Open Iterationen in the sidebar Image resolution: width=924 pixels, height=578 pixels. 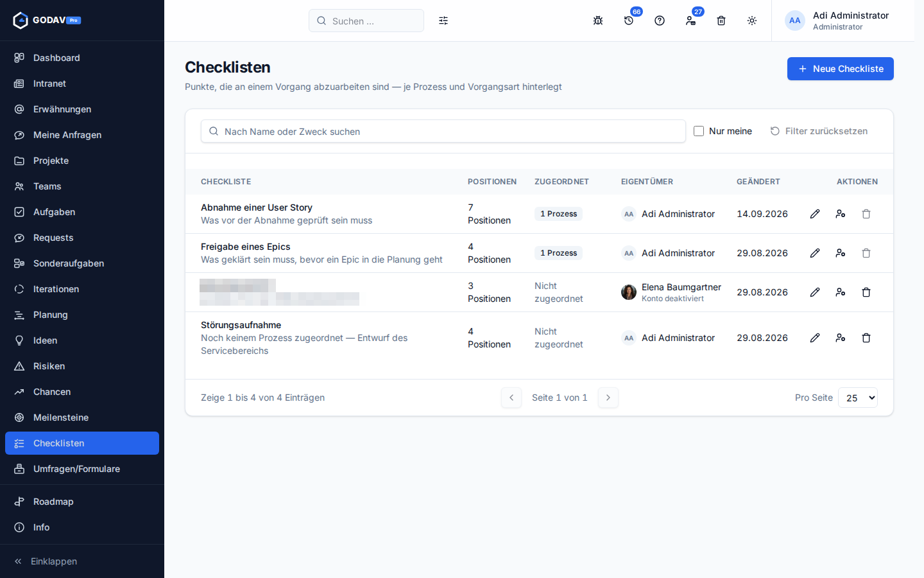click(82, 289)
